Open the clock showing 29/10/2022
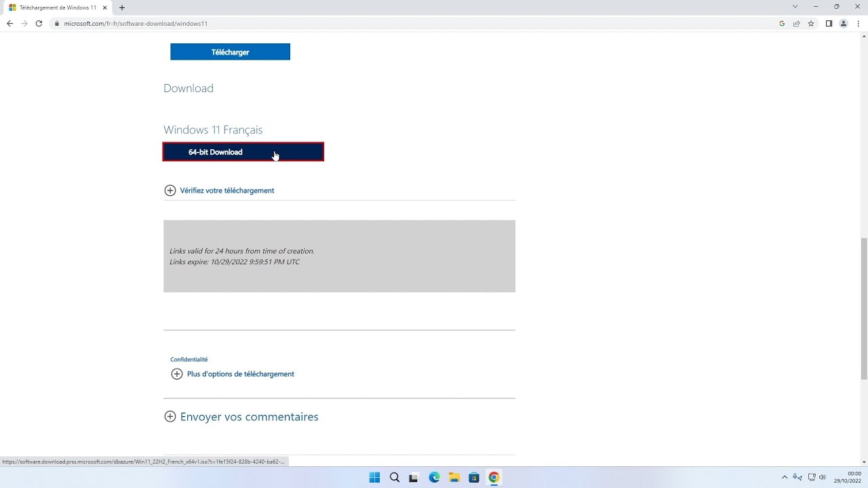 (x=848, y=477)
